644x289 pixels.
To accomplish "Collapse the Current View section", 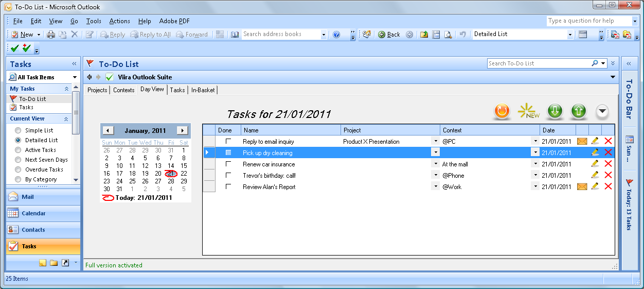I will 66,118.
